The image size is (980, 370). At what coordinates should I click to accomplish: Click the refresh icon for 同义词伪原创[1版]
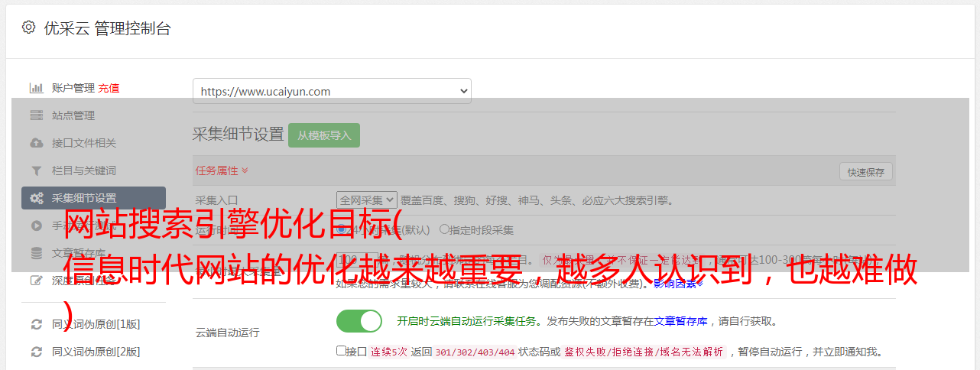(36, 324)
